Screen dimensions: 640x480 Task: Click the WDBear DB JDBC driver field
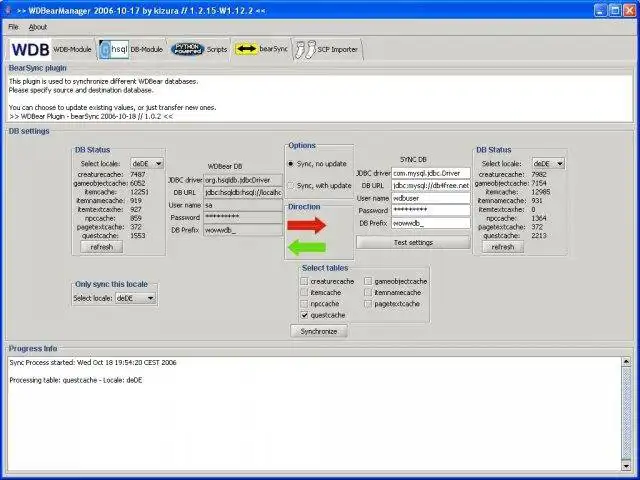pos(243,180)
